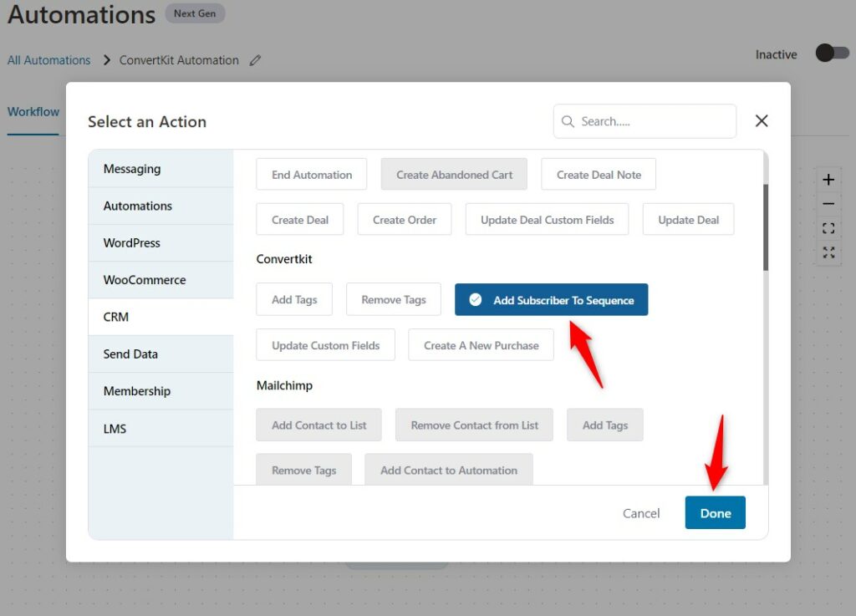Screen dimensions: 856x616
Task: Select the WooCommerce category
Action: click(161, 281)
